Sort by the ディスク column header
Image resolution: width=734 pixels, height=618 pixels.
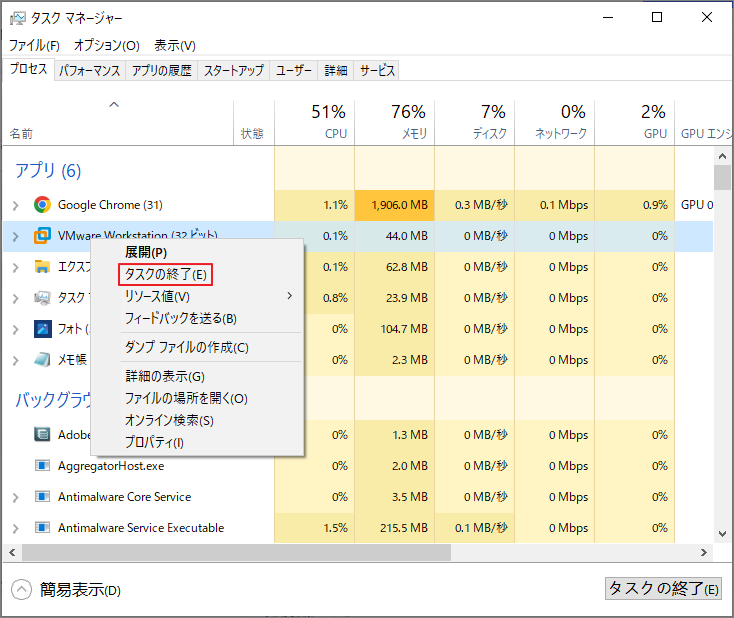tap(475, 122)
